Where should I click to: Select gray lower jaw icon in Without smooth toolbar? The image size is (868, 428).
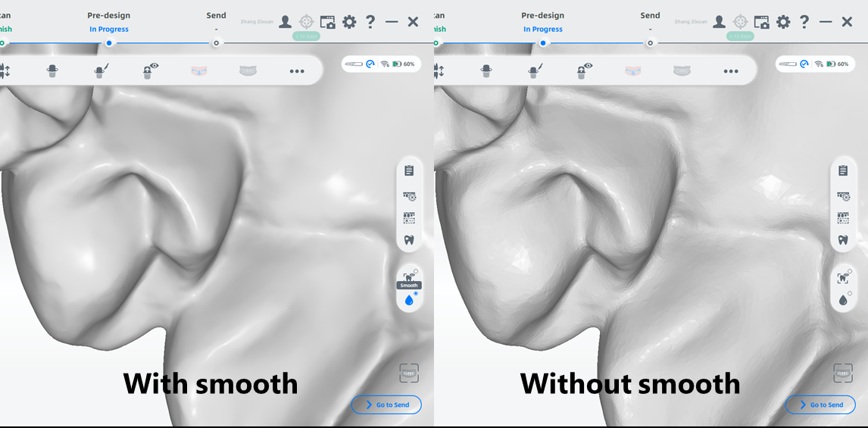pyautogui.click(x=682, y=71)
